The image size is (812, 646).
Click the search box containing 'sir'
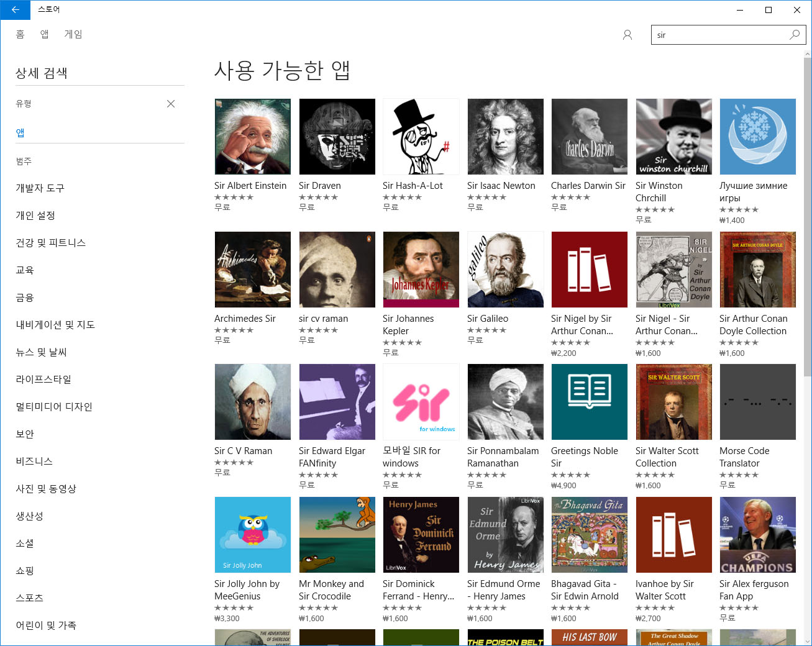pos(718,35)
